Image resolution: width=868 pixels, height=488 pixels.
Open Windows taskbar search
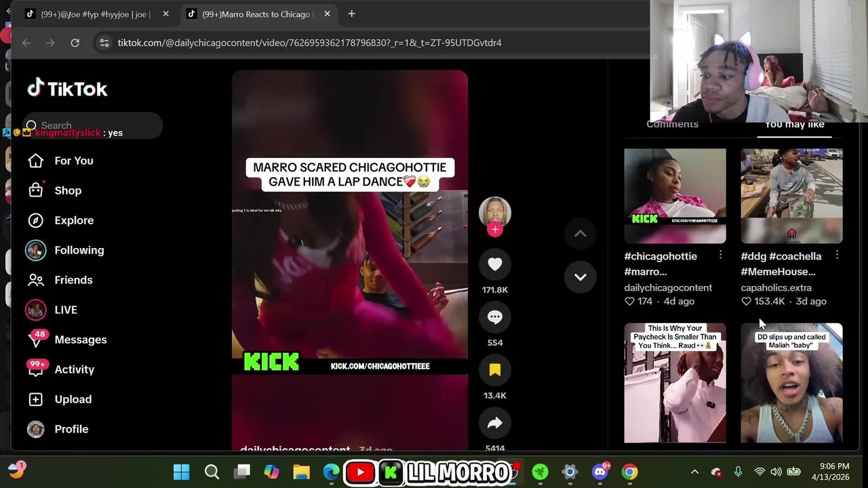(212, 472)
